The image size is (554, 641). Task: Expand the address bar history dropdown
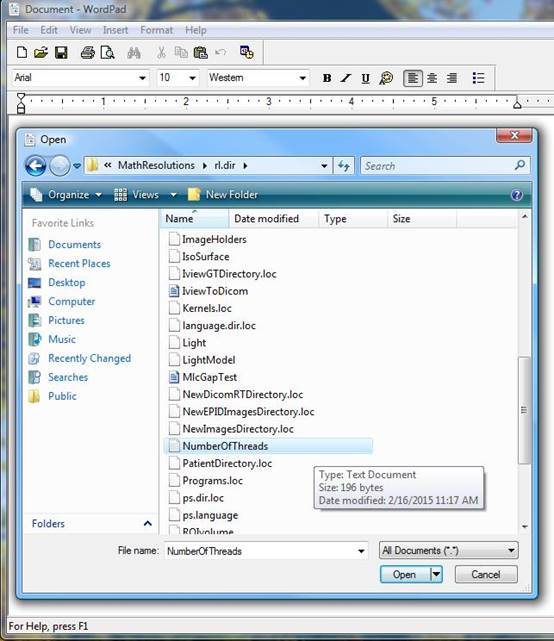click(x=324, y=166)
